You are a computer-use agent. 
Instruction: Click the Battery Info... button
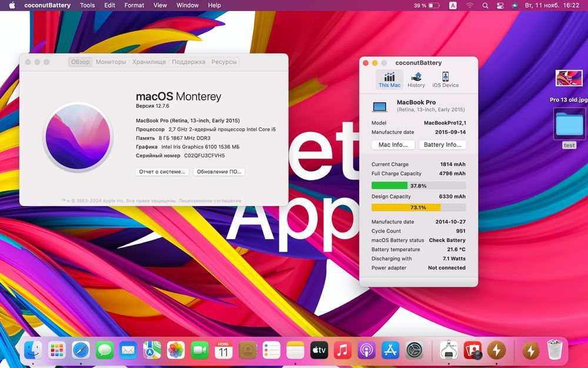coord(443,145)
